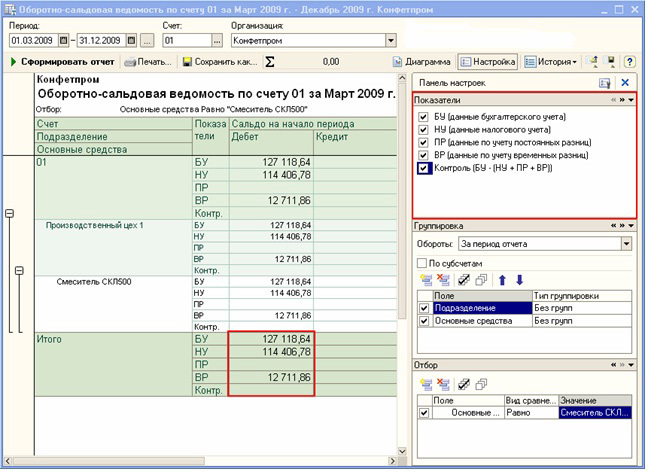Click check-all icon in Отбор toolbar
Screen dimensions: 648x472
[x=464, y=384]
